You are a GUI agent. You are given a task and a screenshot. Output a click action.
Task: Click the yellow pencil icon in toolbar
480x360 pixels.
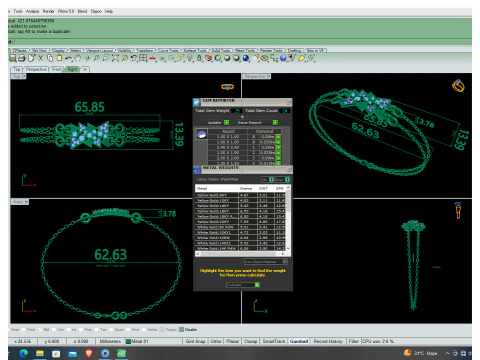click(302, 58)
